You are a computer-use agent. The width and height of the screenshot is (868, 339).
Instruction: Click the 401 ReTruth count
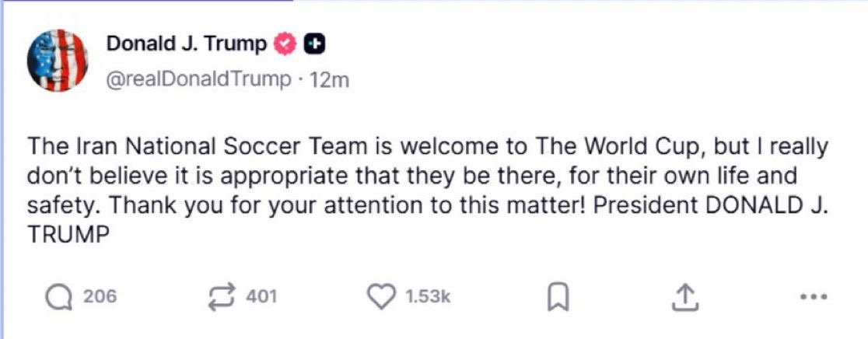click(261, 296)
